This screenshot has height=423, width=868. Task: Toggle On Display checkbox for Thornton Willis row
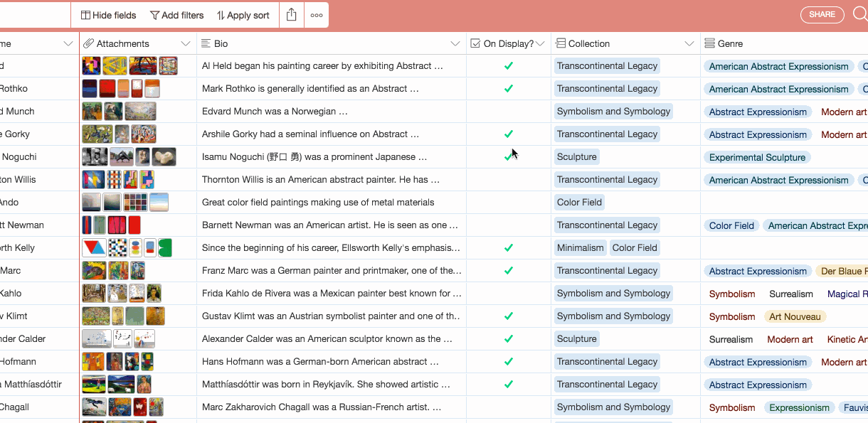point(509,180)
